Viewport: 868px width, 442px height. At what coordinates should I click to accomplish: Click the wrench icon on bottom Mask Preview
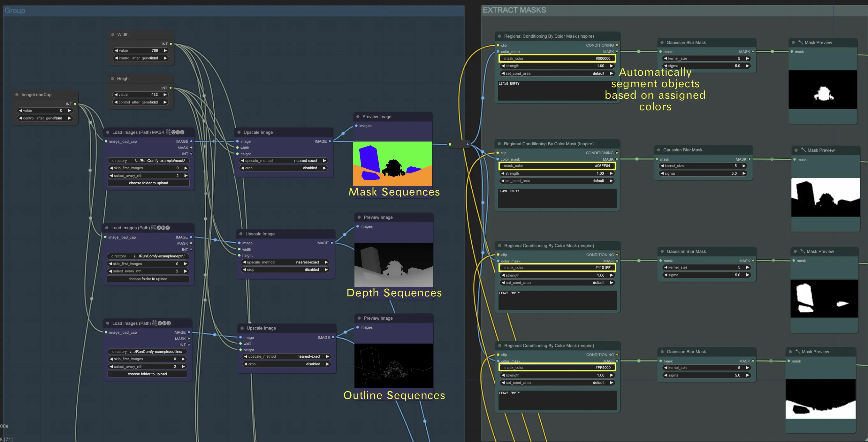[797, 351]
